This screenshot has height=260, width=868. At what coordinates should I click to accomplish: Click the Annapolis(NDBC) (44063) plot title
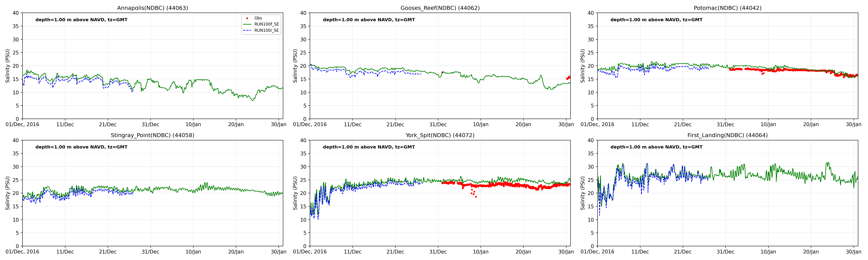click(x=152, y=8)
